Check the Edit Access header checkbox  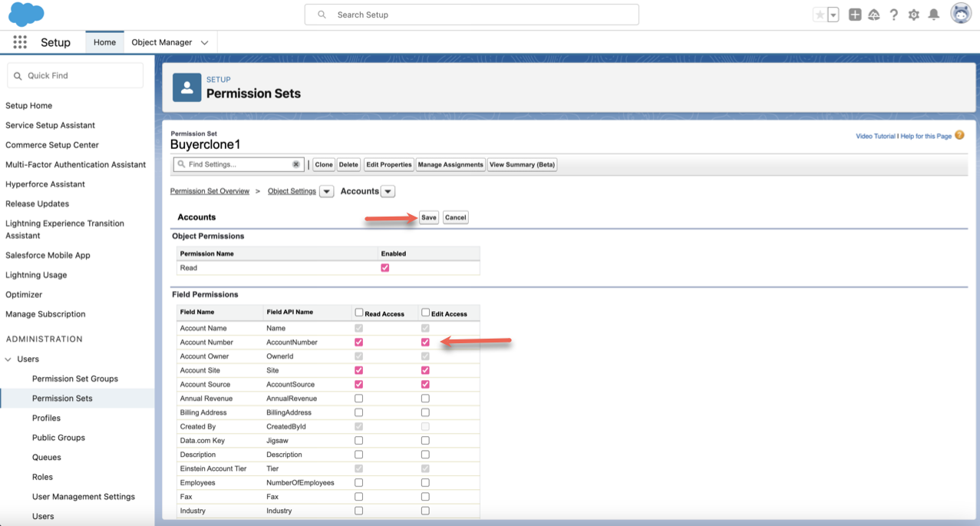[x=425, y=313]
